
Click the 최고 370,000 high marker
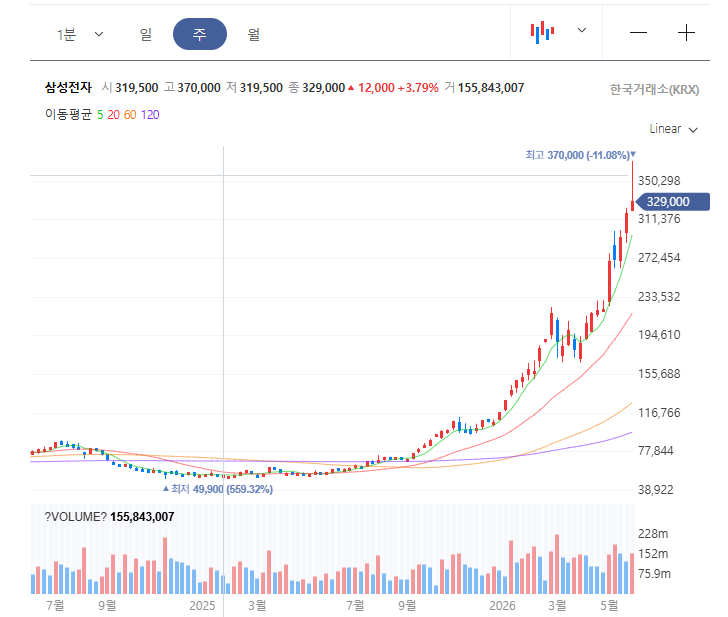[x=580, y=155]
